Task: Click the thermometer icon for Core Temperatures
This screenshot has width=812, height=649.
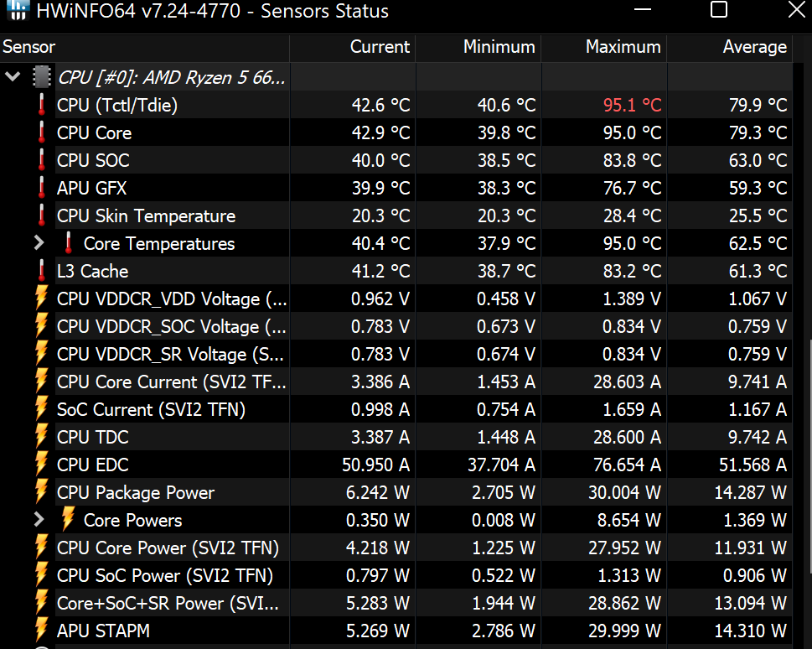Action: click(69, 242)
